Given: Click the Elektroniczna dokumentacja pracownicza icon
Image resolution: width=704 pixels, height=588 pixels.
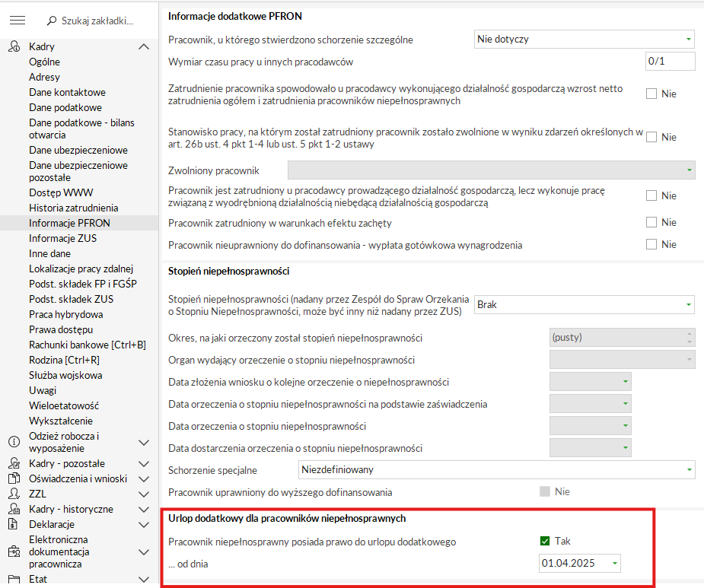Looking at the screenshot, I should [x=13, y=551].
